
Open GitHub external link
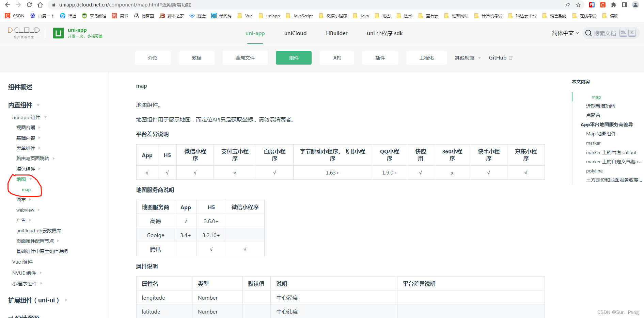(x=500, y=58)
